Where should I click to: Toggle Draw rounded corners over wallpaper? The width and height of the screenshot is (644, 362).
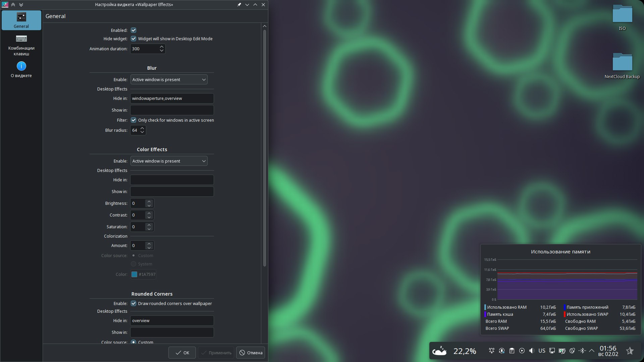pyautogui.click(x=133, y=303)
